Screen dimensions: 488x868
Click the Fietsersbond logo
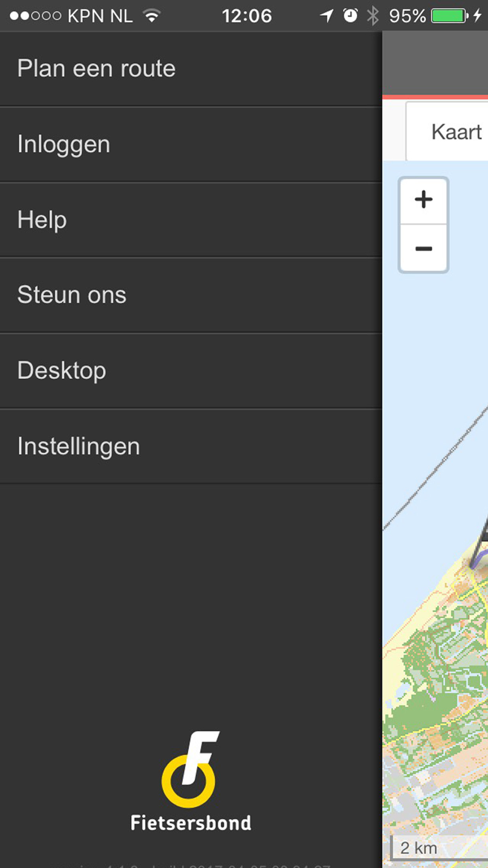[191, 782]
